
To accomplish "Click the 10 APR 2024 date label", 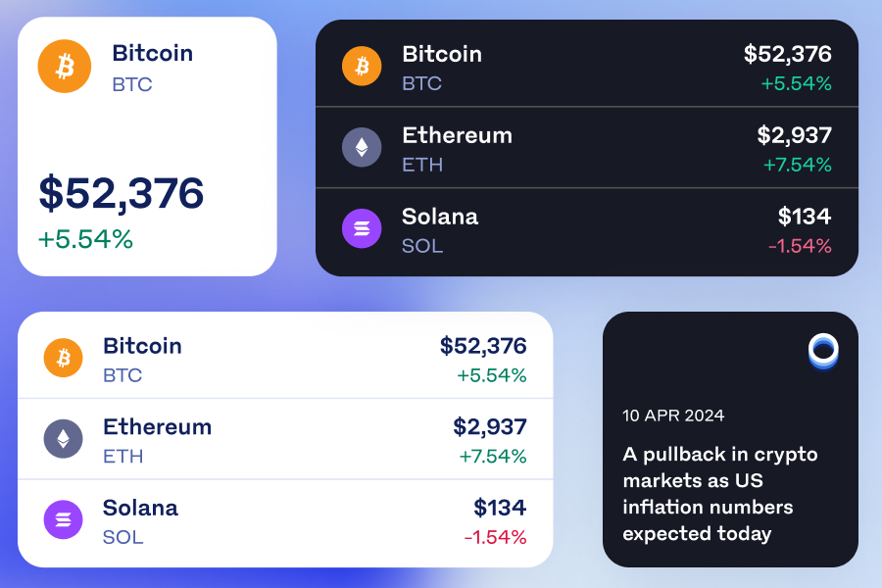I will (x=673, y=416).
